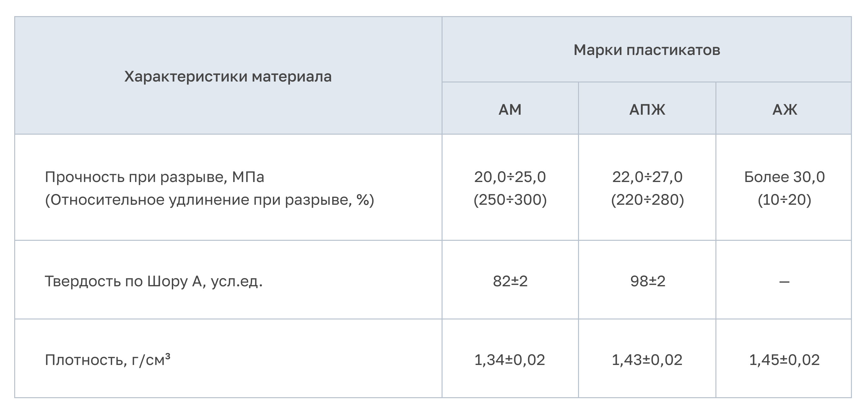This screenshot has height=419, width=868.
Task: Click the 'АЖ' column header
Action: (784, 110)
